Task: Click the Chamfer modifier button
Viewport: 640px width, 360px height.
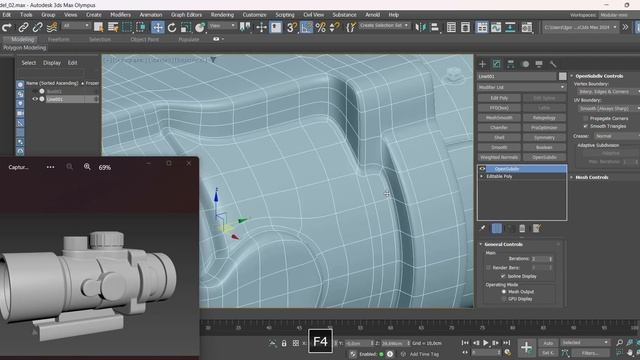Action: (x=499, y=127)
